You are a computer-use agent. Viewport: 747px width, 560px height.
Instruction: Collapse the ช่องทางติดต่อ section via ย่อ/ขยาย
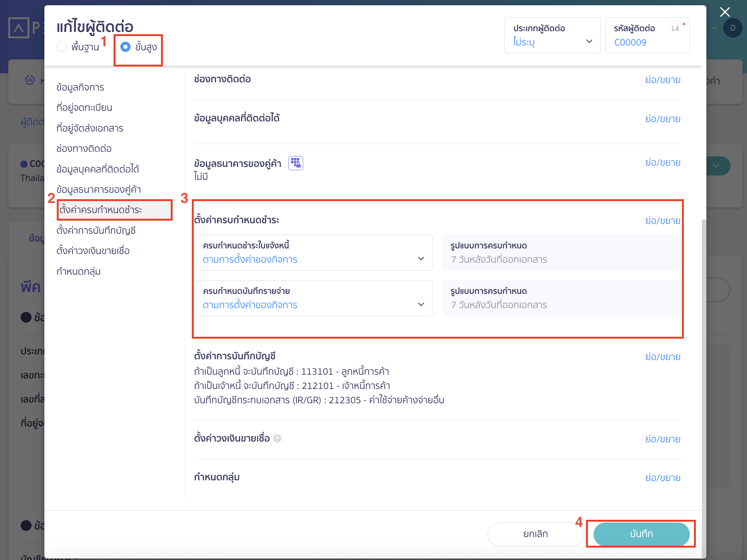663,80
